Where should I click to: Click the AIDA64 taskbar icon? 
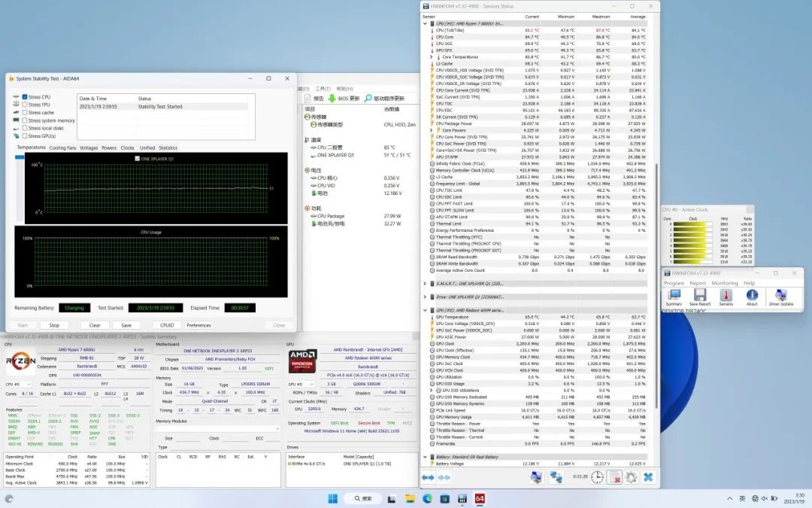click(480, 499)
